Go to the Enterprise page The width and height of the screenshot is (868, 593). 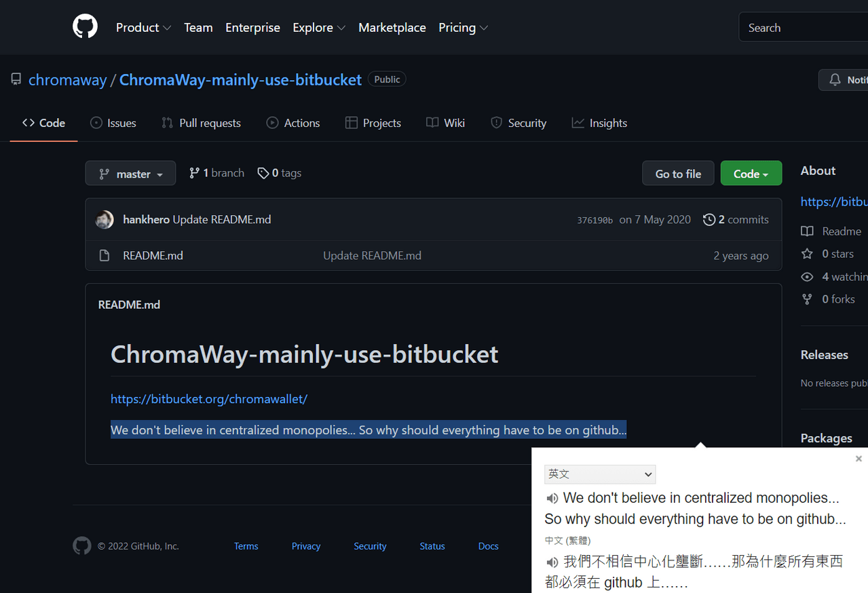(252, 27)
